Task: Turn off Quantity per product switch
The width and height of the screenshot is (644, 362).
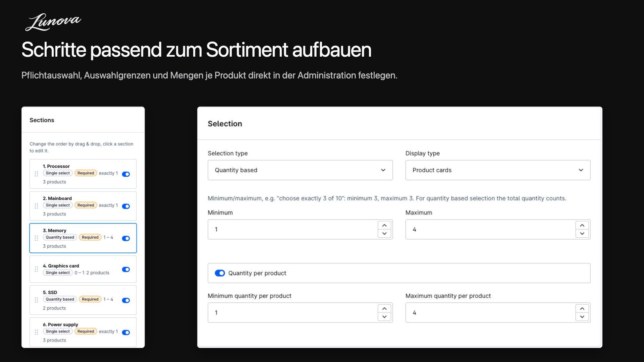Action: pos(220,273)
